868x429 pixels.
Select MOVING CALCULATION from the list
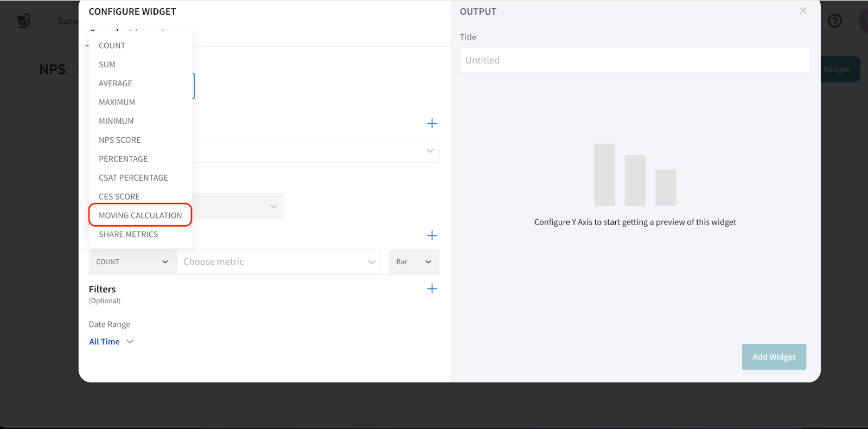click(140, 215)
